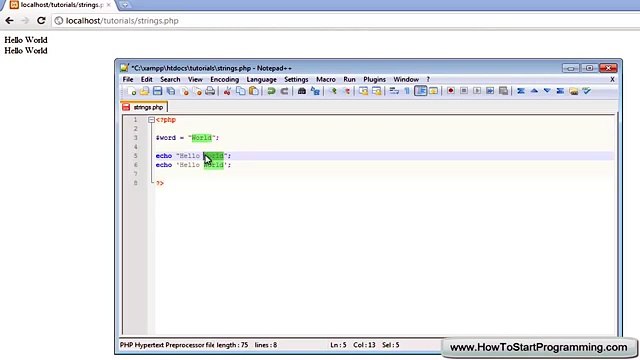Viewport: 640px width, 360px height.
Task: Open the Plugins menu
Action: 374,80
